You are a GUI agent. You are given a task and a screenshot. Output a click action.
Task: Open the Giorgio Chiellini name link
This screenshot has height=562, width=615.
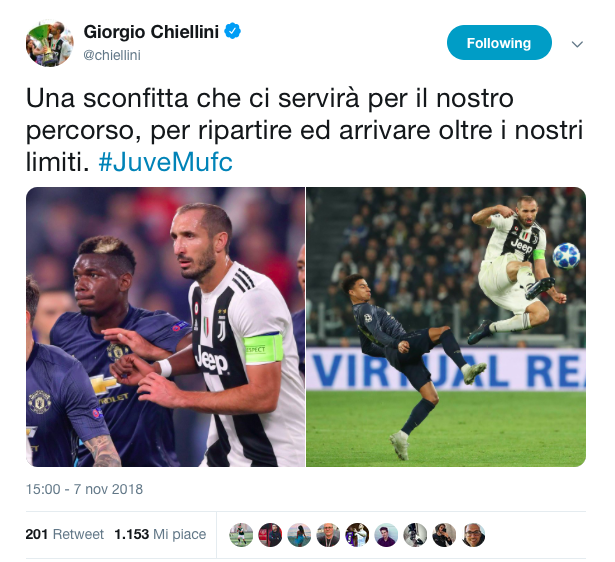pos(151,31)
